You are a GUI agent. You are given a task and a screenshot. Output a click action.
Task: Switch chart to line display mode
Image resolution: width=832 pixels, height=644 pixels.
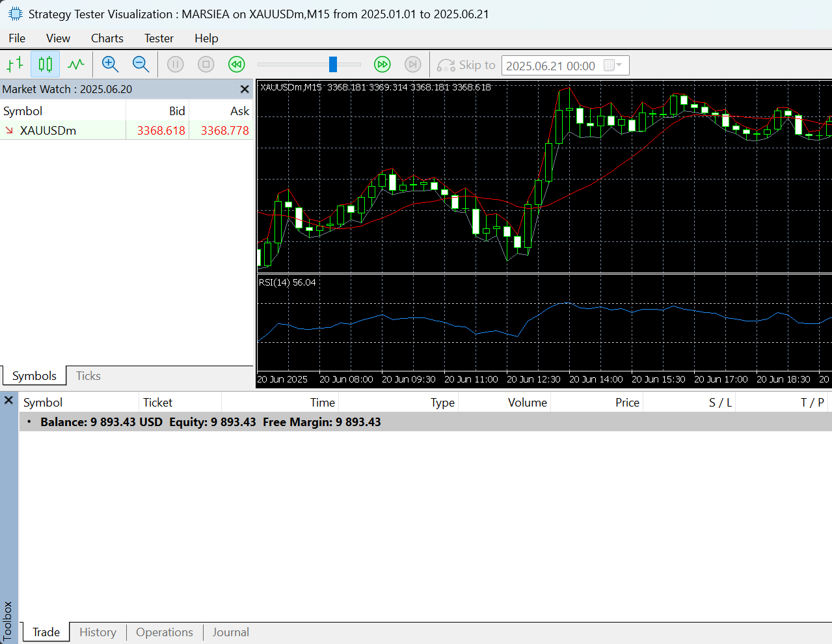76,64
